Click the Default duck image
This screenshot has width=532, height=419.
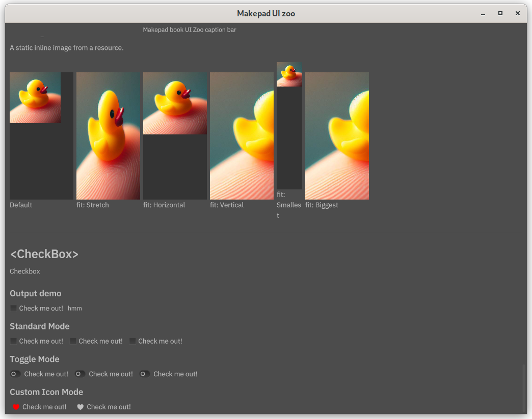tap(35, 98)
